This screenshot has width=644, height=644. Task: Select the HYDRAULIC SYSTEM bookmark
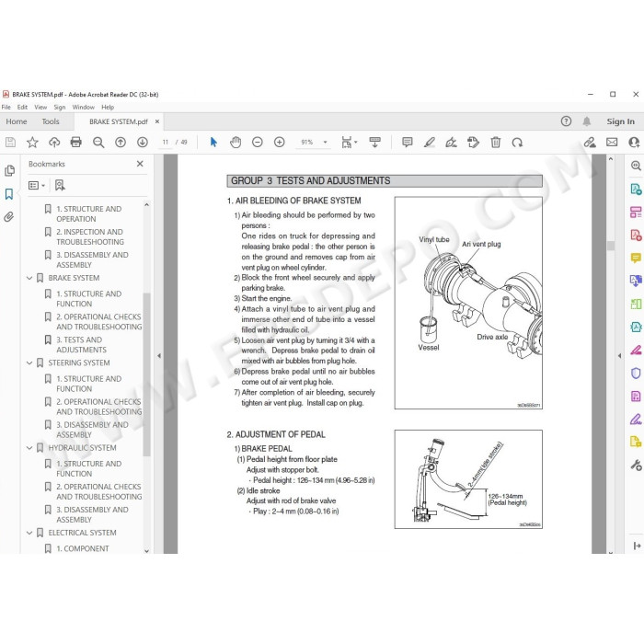coord(82,448)
